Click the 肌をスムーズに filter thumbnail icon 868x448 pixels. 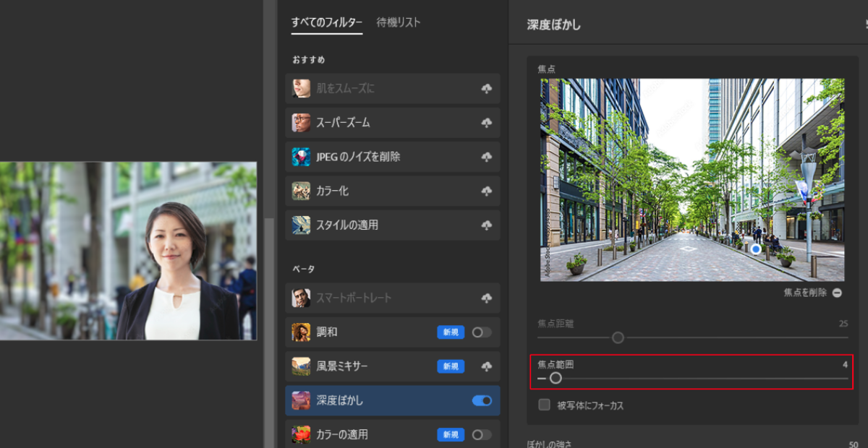click(x=301, y=89)
